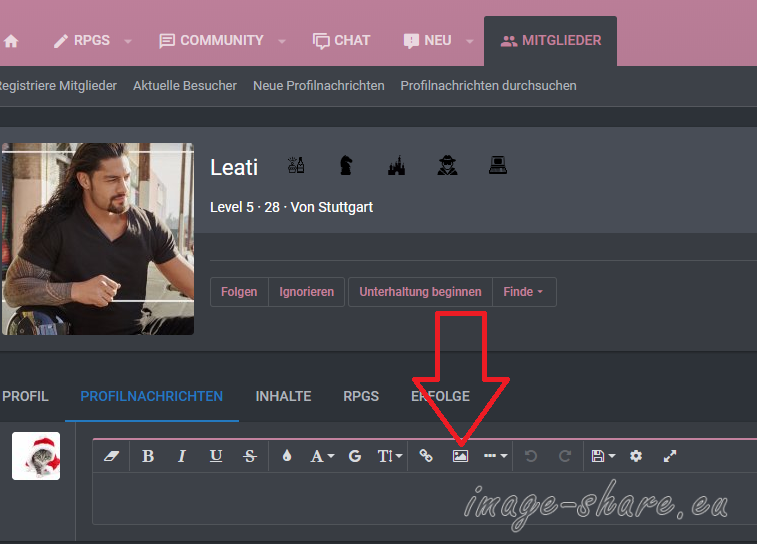Click the castle badge icon

click(x=396, y=166)
